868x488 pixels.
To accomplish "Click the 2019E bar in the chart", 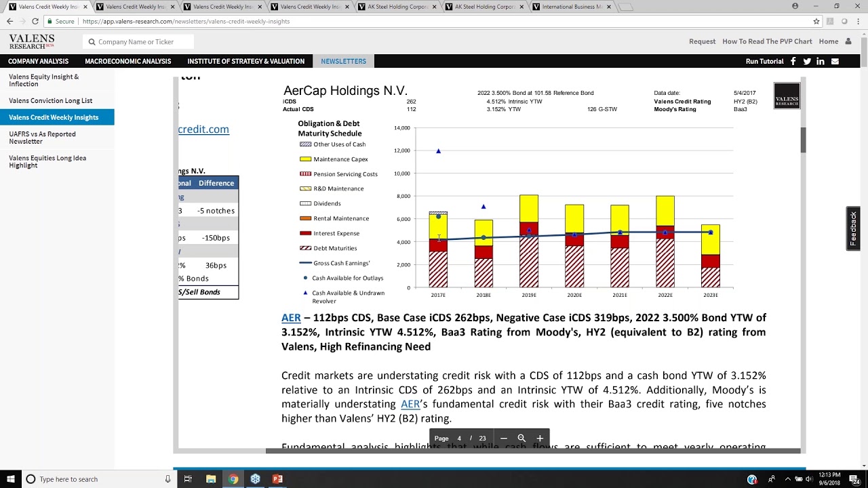I will tap(529, 241).
